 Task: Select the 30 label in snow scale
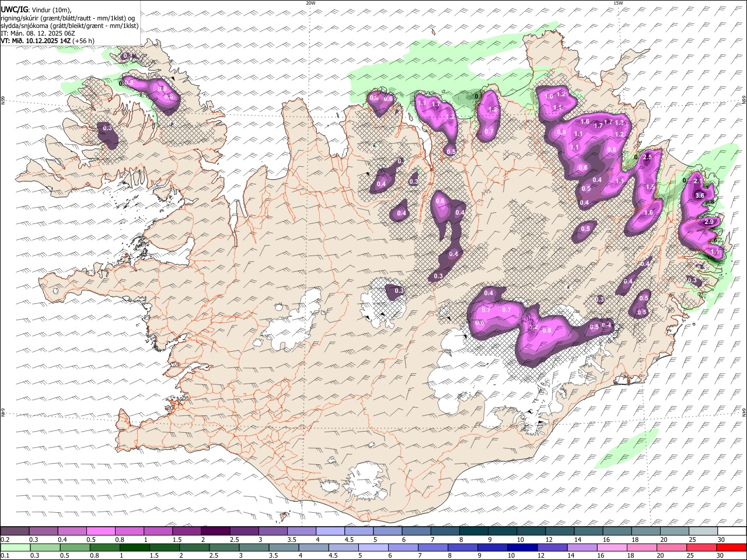(x=721, y=540)
